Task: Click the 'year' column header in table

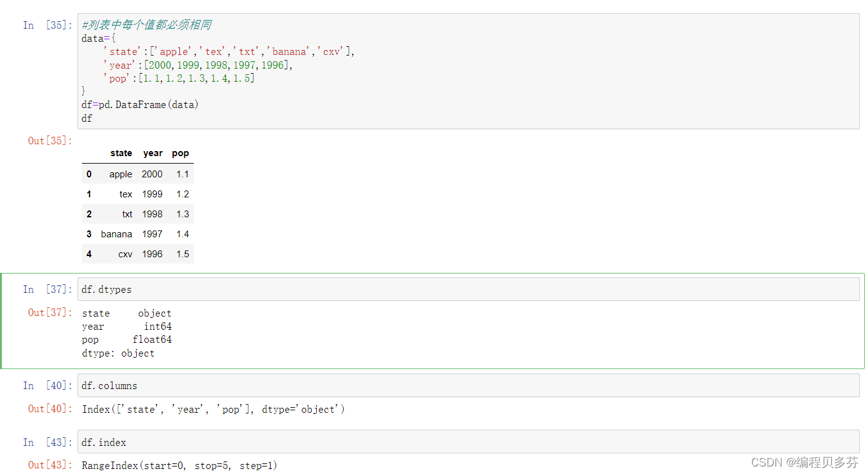Action: 152,153
